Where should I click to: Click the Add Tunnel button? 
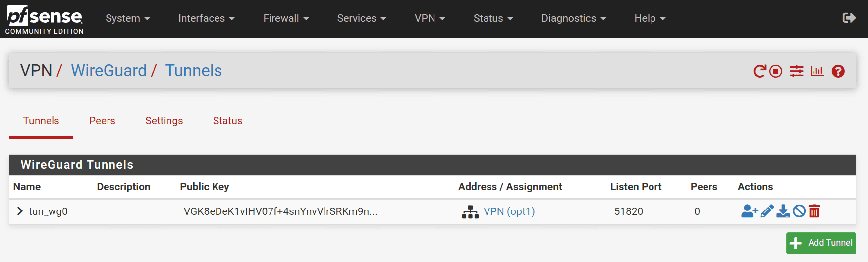click(x=821, y=243)
